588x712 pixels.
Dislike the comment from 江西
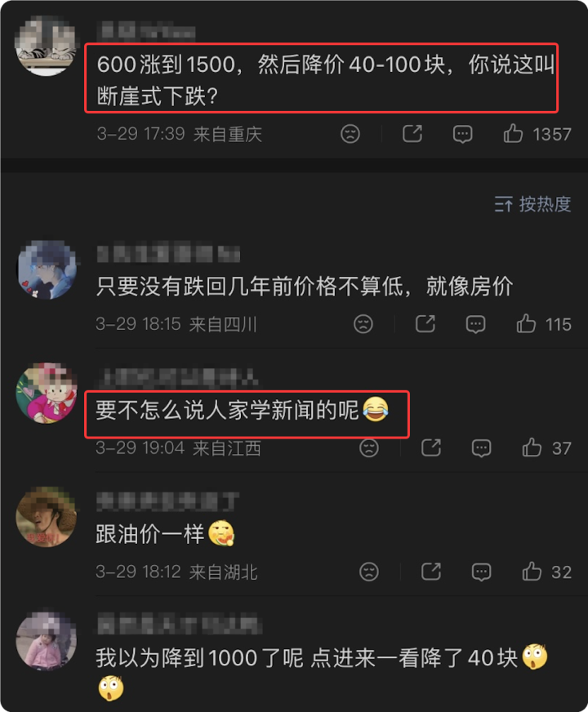pos(368,448)
